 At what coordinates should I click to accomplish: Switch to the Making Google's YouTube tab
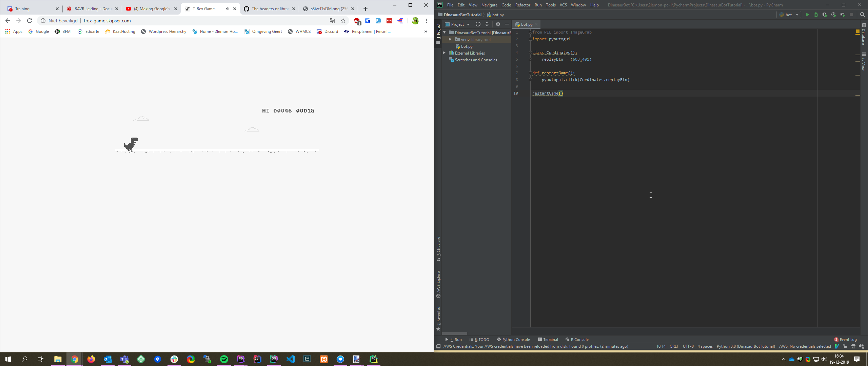click(151, 9)
